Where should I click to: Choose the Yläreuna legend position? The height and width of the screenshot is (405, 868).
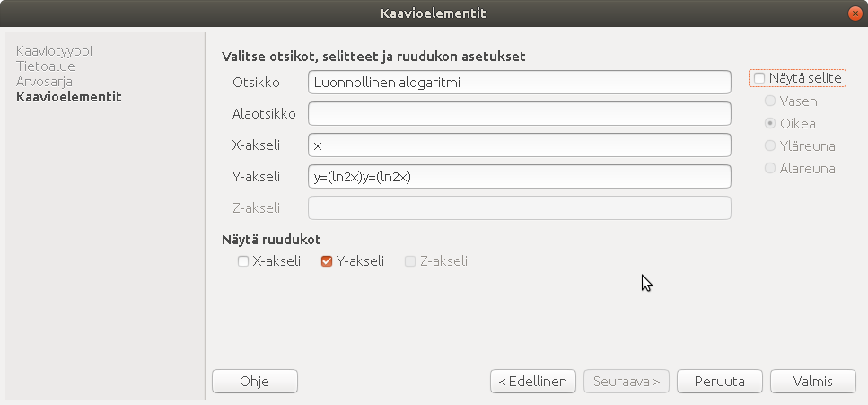point(770,145)
